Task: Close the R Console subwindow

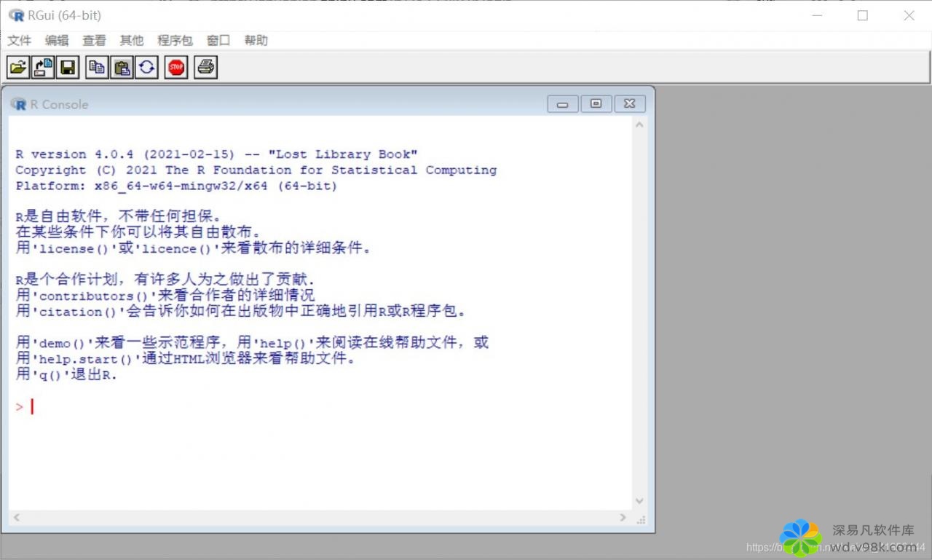Action: coord(630,104)
